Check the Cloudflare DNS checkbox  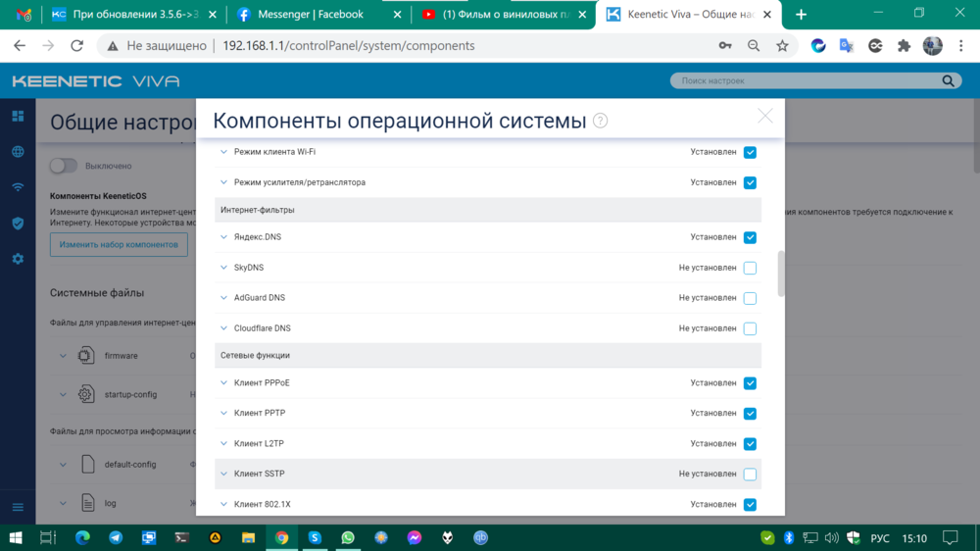pos(750,328)
